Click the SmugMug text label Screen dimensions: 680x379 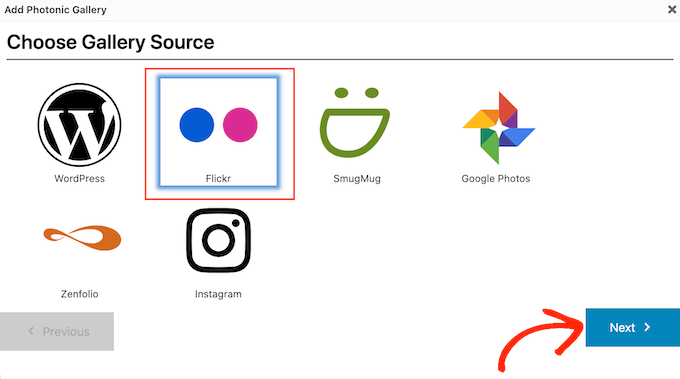point(357,179)
